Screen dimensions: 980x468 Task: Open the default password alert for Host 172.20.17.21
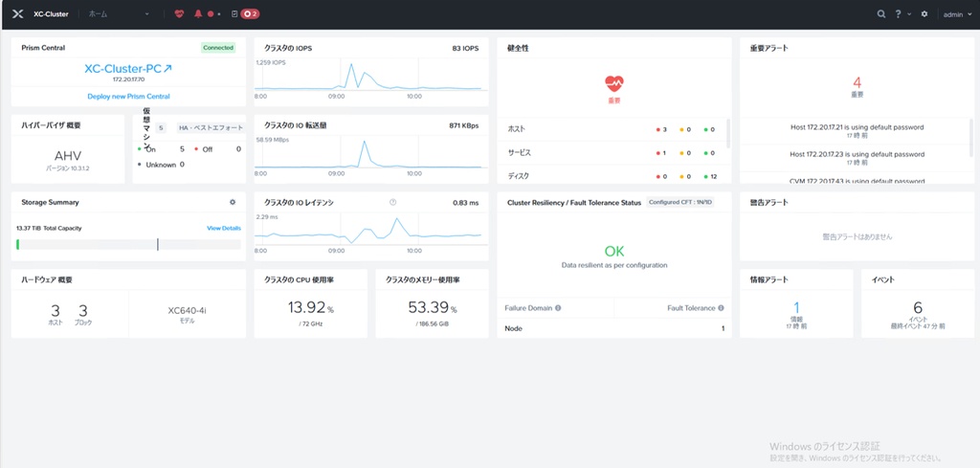pyautogui.click(x=857, y=127)
